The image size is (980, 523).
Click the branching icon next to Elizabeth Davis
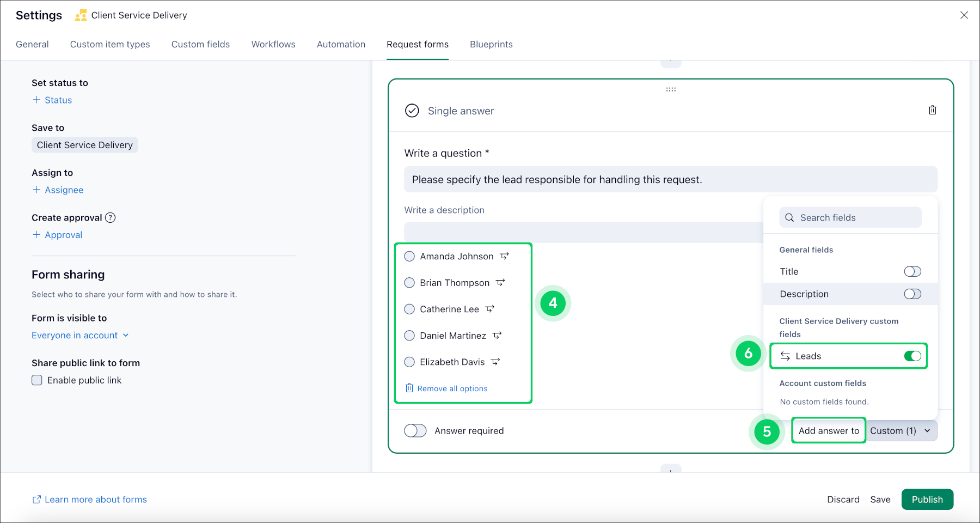pyautogui.click(x=495, y=362)
